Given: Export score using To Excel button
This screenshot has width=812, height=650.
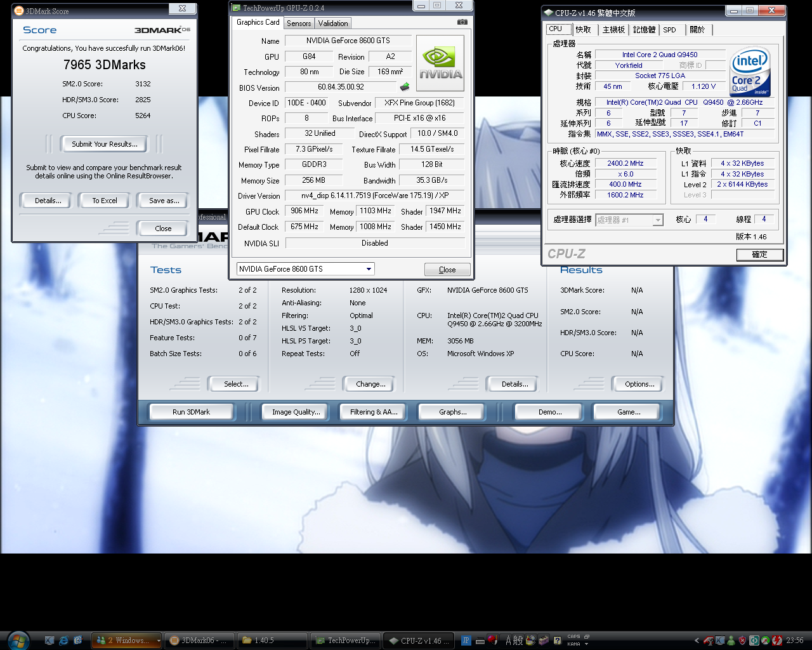Looking at the screenshot, I should [105, 201].
